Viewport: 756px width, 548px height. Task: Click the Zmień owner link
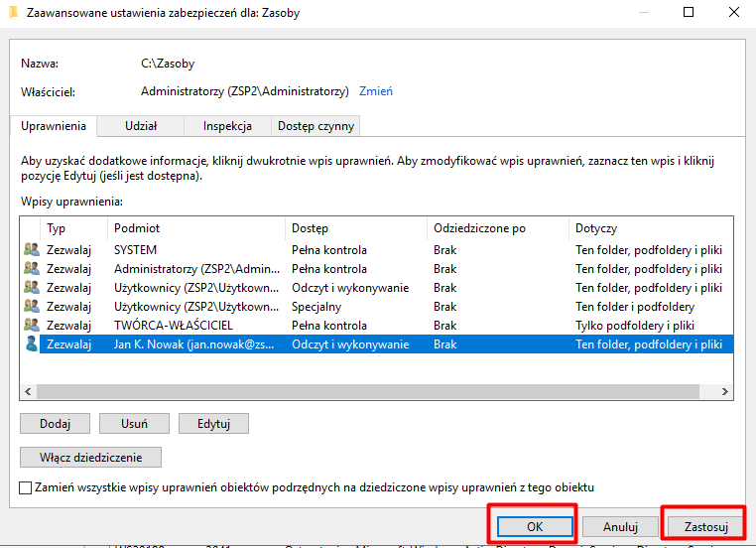coord(376,91)
